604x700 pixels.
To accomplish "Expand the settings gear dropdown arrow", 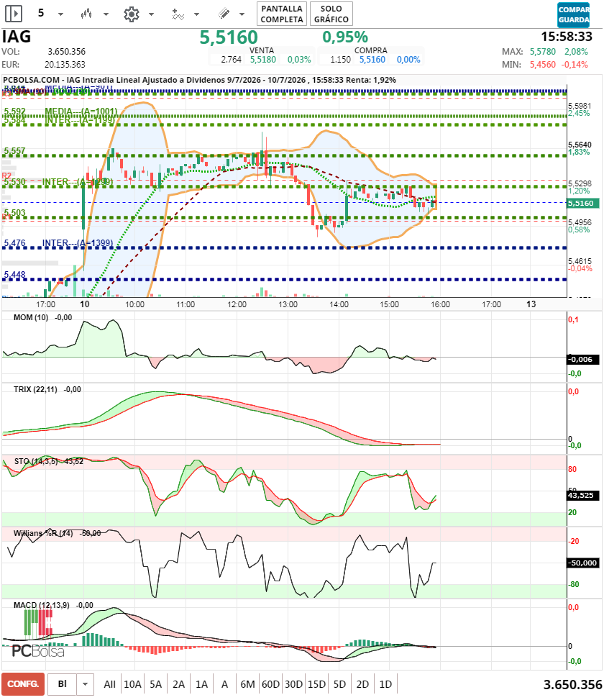I will [x=151, y=14].
